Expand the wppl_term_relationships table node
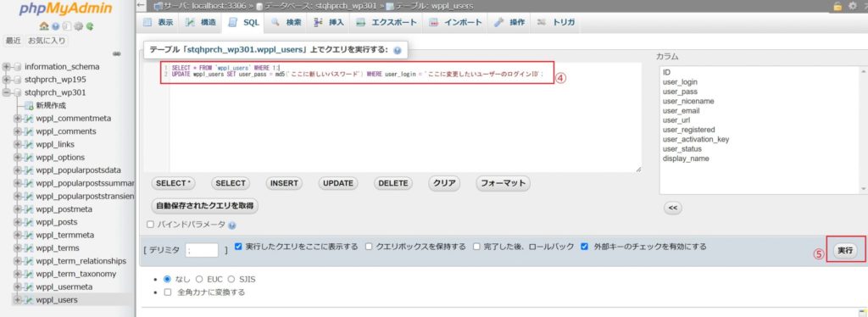Image resolution: width=868 pixels, height=317 pixels. [x=17, y=260]
